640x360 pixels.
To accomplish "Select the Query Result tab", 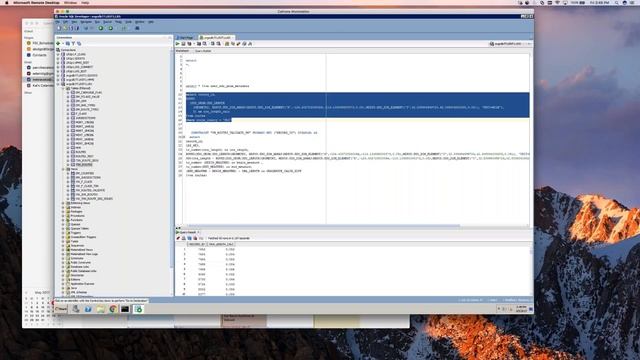I will [187, 232].
